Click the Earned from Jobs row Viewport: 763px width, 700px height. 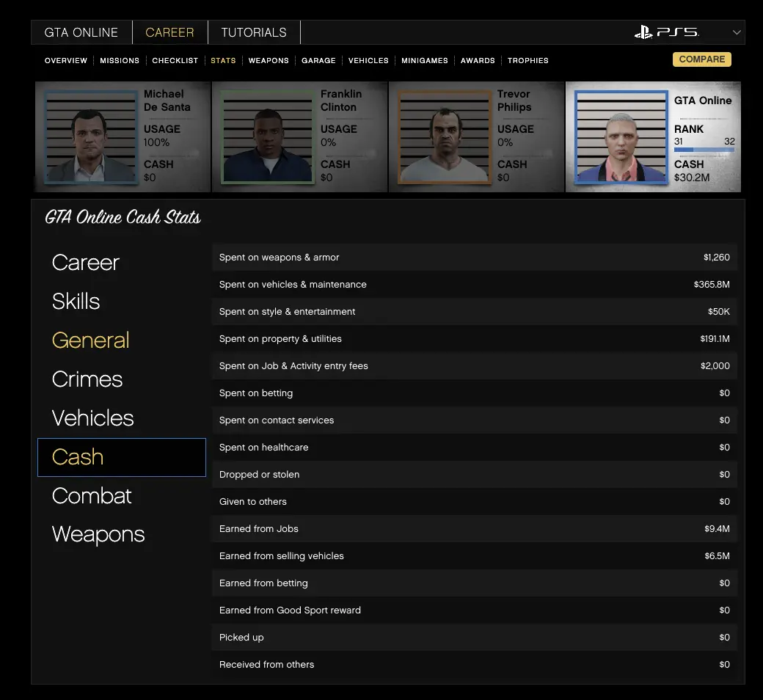tap(474, 529)
